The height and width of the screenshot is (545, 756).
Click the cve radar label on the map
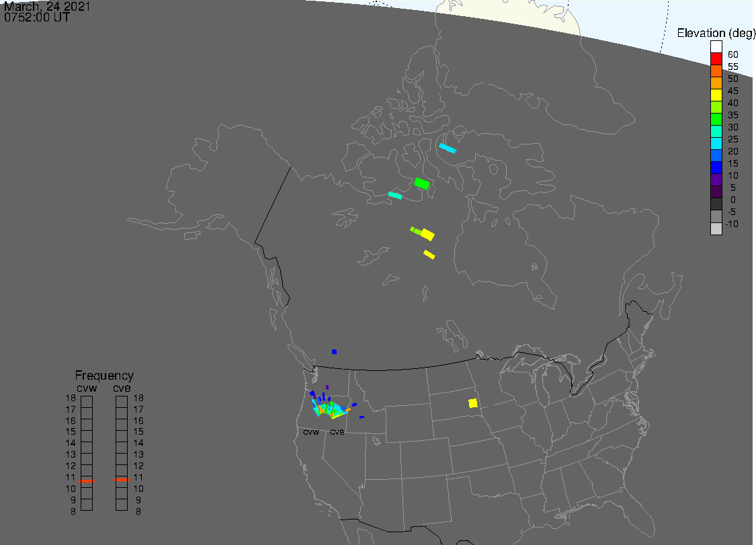click(337, 432)
